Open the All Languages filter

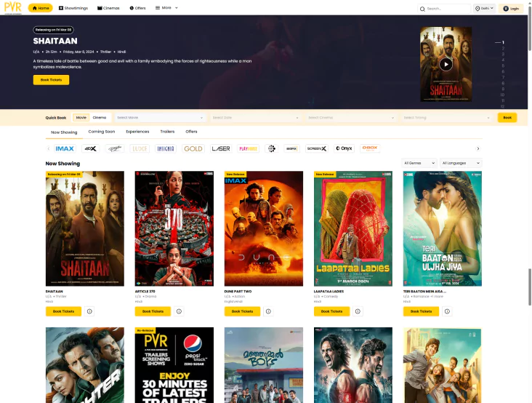[x=461, y=163]
